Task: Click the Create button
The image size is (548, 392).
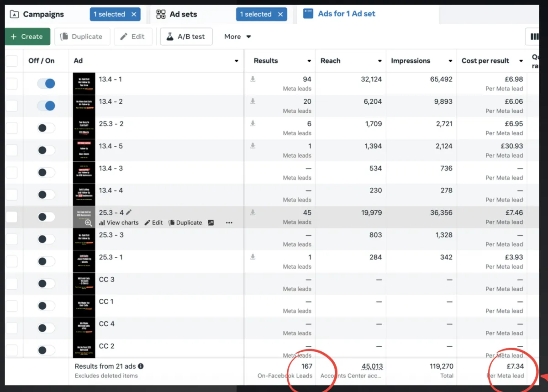Action: 27,37
